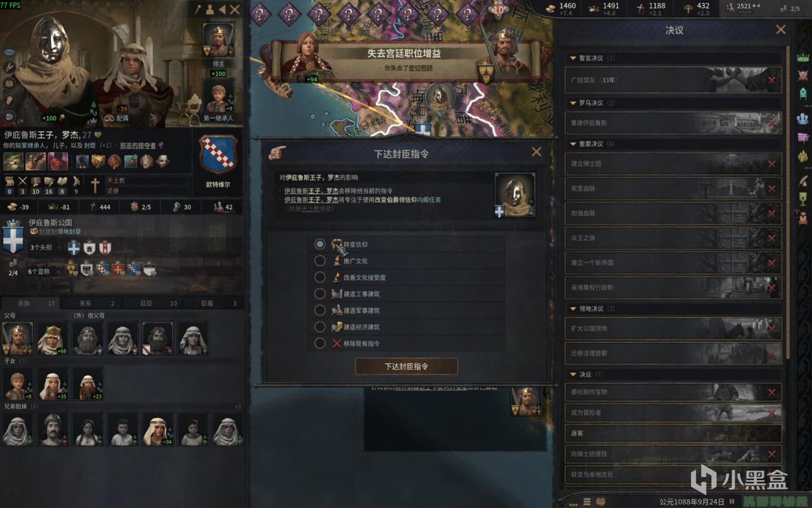Open the liege portrait labeled 领主
The image size is (812, 508).
pyautogui.click(x=218, y=39)
